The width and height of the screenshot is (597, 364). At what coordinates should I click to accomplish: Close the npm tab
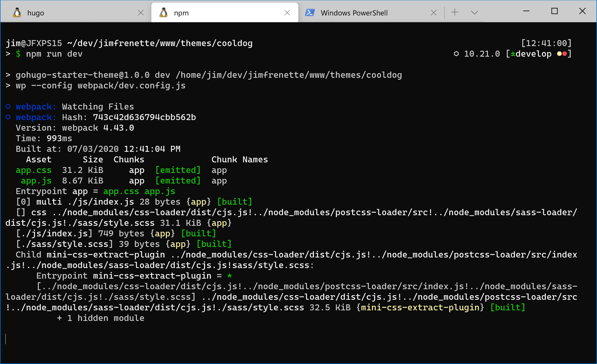pos(287,13)
